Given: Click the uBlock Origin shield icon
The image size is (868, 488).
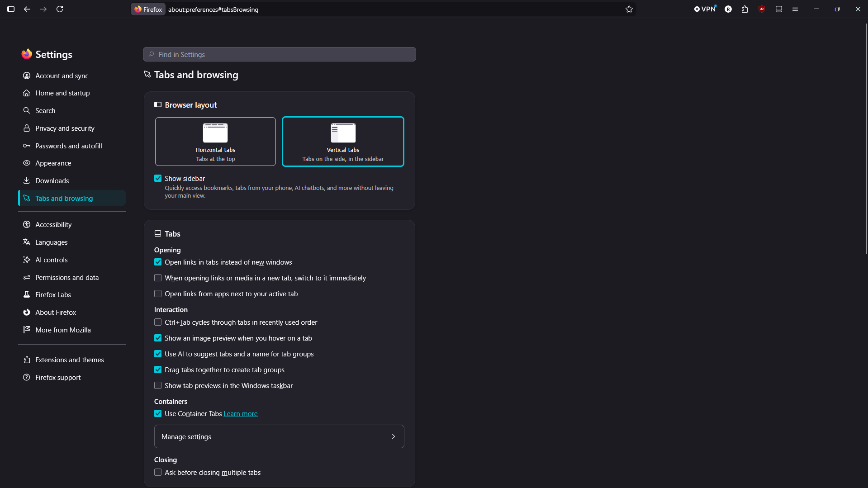Looking at the screenshot, I should [x=762, y=9].
